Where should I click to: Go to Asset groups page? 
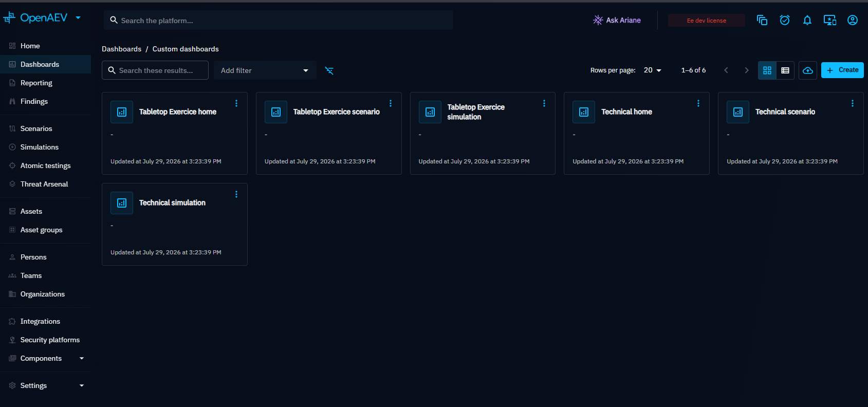[x=45, y=230]
